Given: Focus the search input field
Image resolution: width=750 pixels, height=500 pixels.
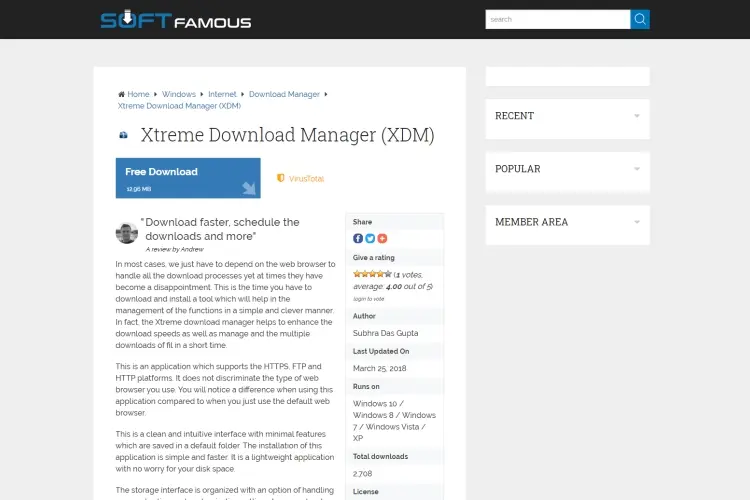Looking at the screenshot, I should (x=558, y=19).
